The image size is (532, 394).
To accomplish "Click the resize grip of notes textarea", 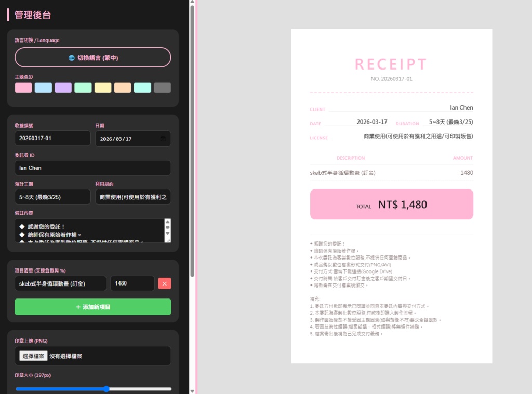I will (168, 239).
